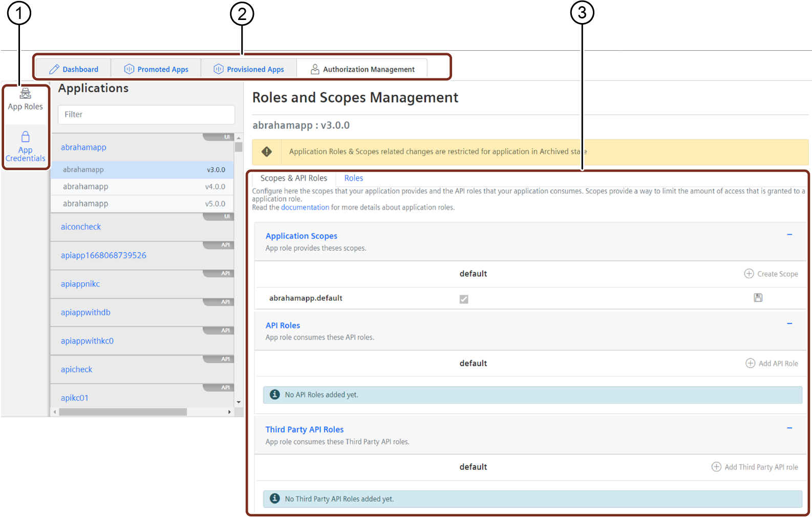Switch to the Dashboard tab
This screenshot has height=518, width=812.
pyautogui.click(x=73, y=69)
